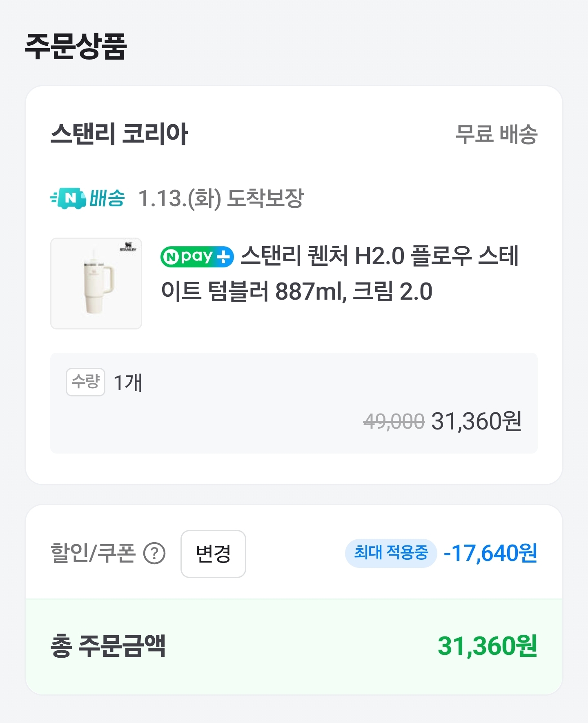Click the 무료 배송 shipping label

coord(496,134)
